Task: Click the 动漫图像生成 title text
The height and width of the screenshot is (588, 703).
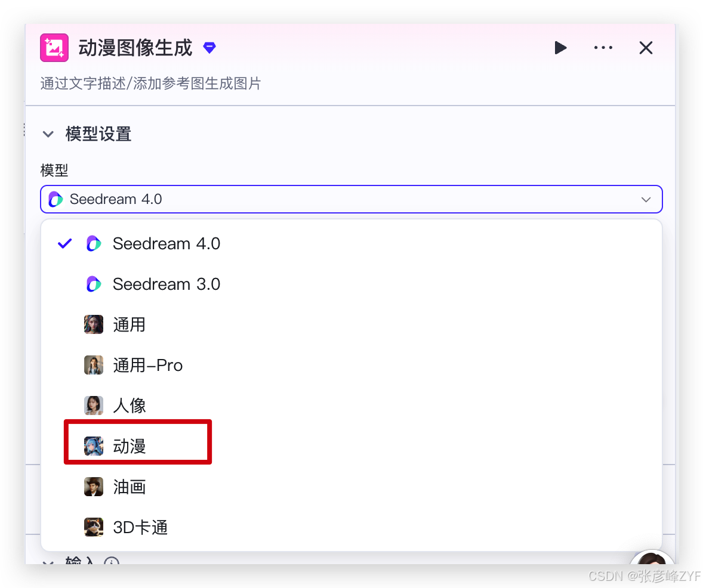Action: [135, 48]
